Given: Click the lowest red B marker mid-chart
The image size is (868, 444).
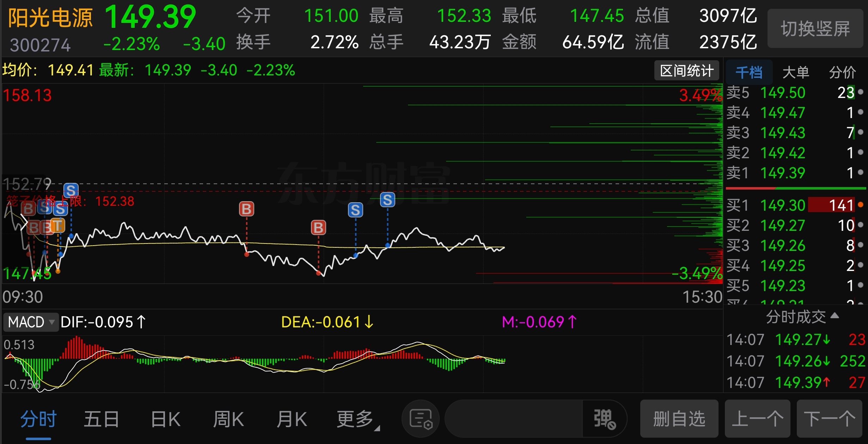Looking at the screenshot, I should (318, 228).
